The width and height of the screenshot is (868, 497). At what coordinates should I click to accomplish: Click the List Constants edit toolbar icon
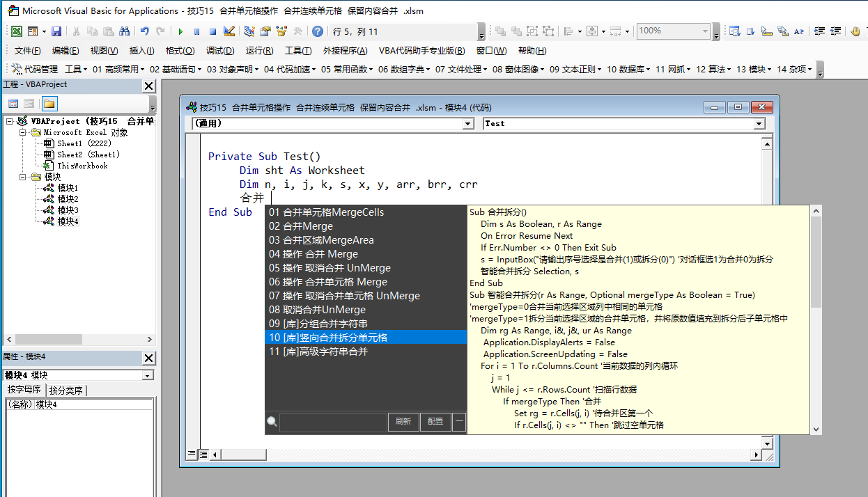pyautogui.click(x=751, y=31)
